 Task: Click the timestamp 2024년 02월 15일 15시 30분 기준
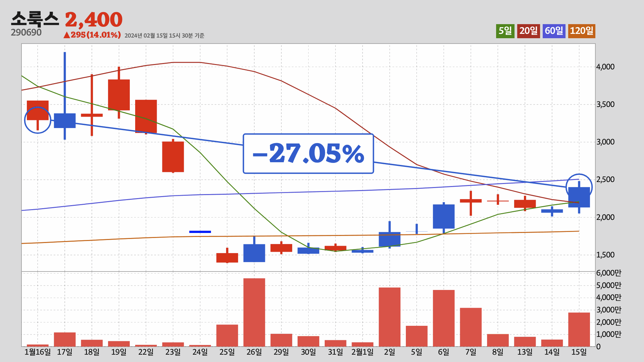click(164, 36)
